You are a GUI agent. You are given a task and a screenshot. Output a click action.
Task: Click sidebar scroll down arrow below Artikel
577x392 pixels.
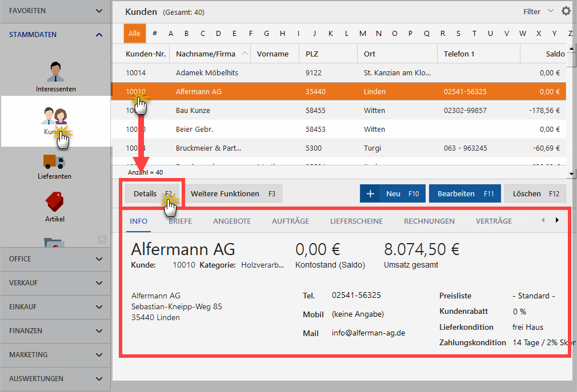pos(102,240)
